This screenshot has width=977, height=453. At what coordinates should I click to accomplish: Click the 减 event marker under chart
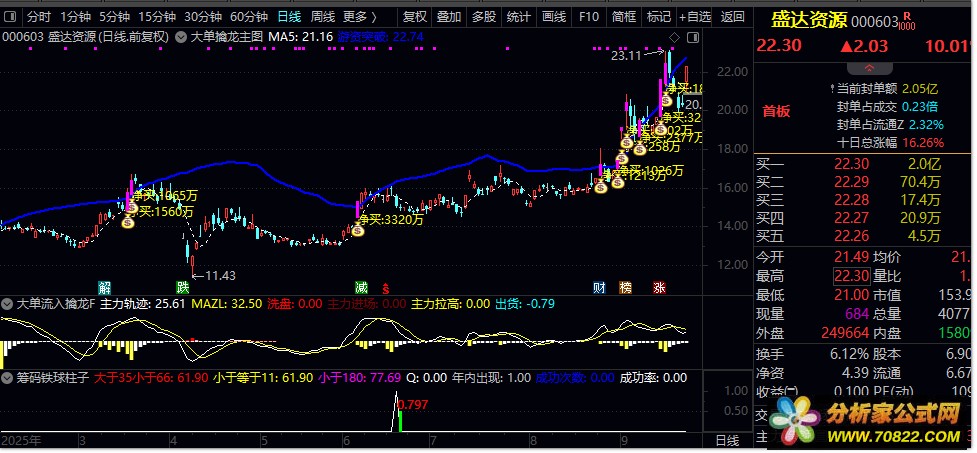361,288
